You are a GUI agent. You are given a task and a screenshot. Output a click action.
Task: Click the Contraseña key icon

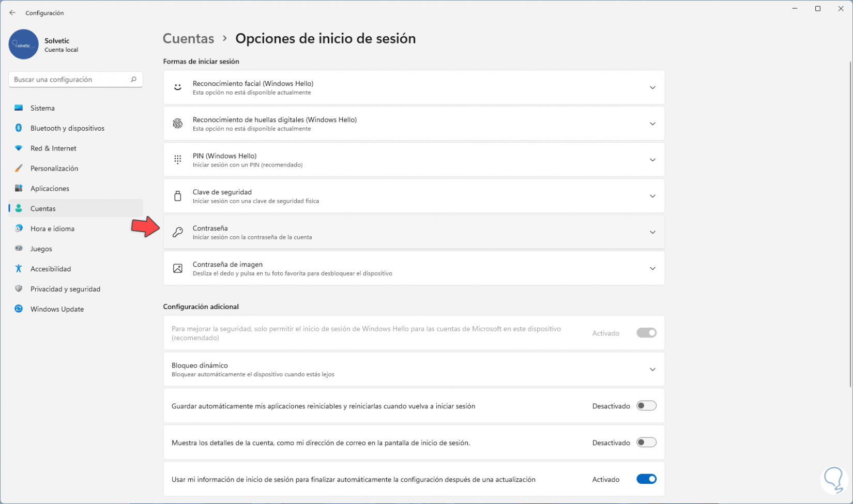[x=178, y=232]
